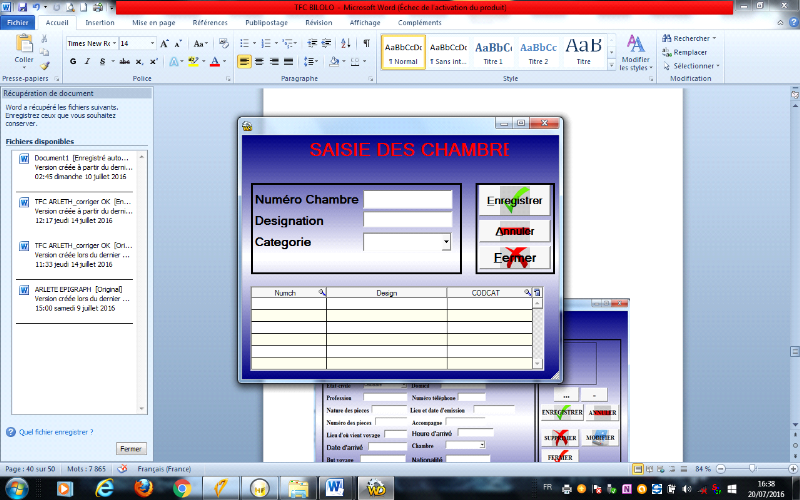Click the bullet list icon
The image size is (800, 500).
[x=244, y=44]
